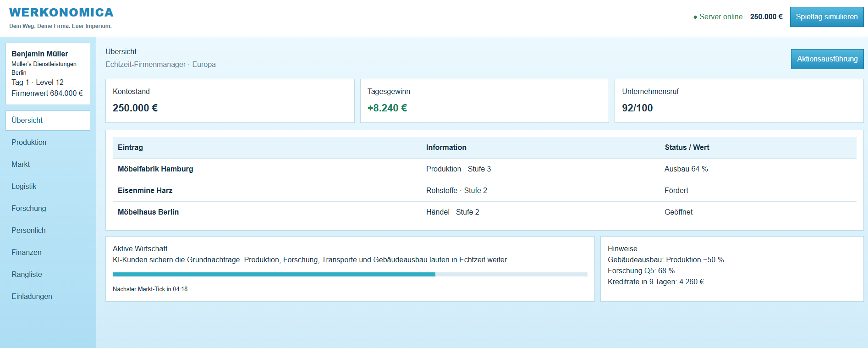Select the Eisenmine Harz entry
868x348 pixels.
[484, 191]
